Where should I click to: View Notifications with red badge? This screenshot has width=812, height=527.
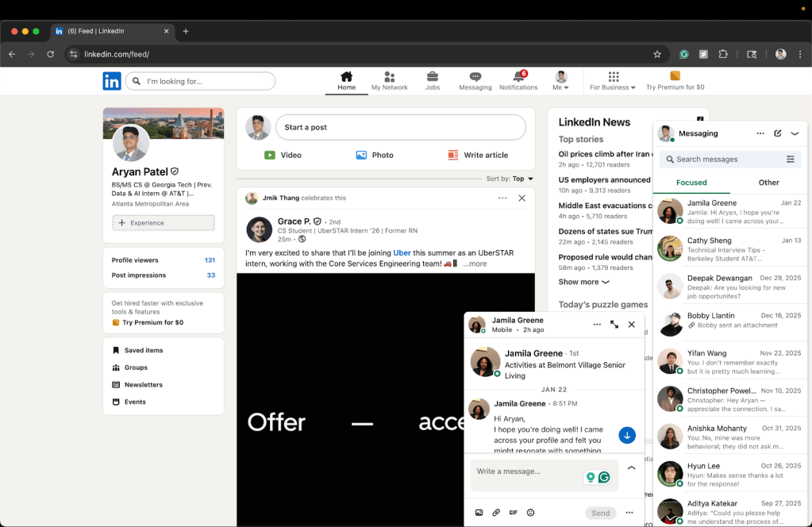[x=518, y=81]
